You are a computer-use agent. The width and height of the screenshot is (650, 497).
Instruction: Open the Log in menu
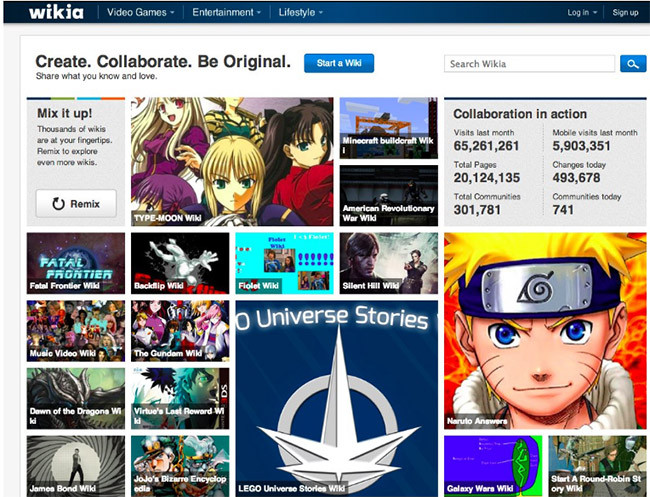[x=582, y=13]
